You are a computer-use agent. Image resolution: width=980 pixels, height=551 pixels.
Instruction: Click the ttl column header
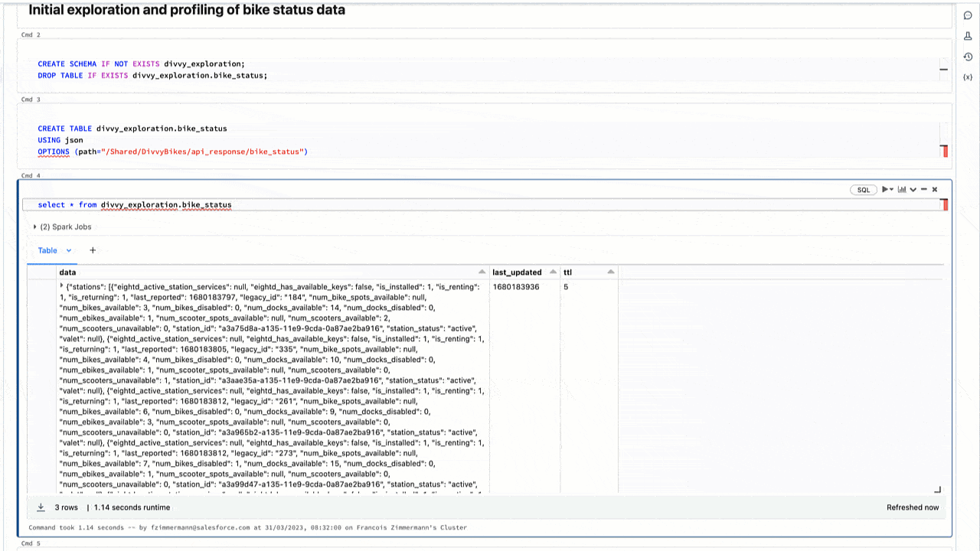(589, 272)
